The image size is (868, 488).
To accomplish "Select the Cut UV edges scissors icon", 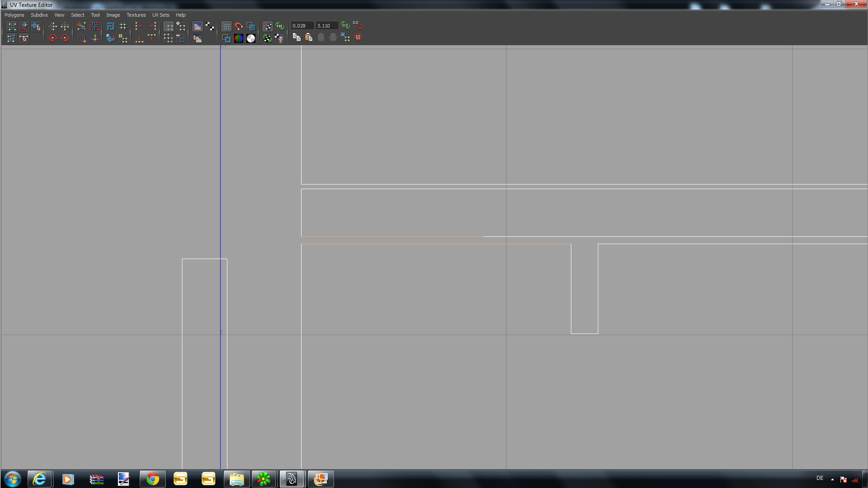I will (x=81, y=26).
